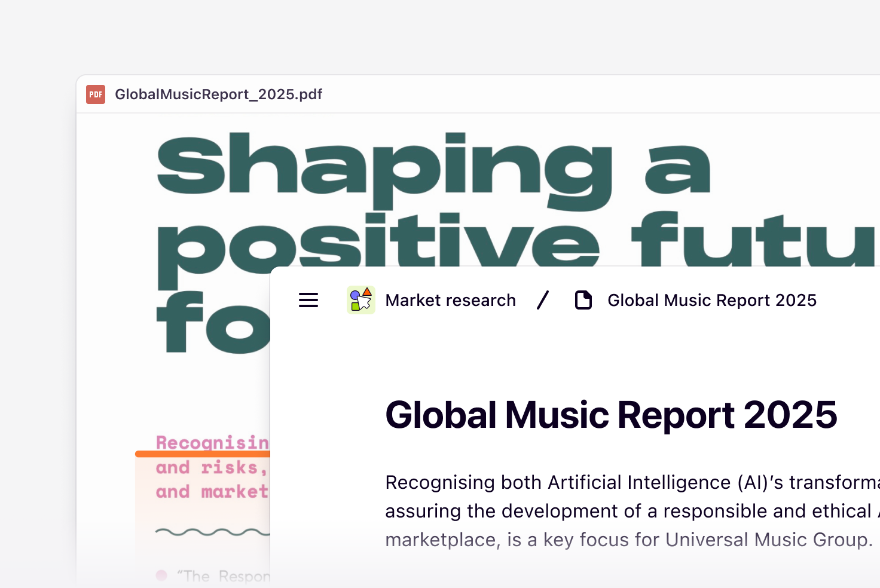
Task: Click the Market research workspace icon
Action: (x=361, y=300)
